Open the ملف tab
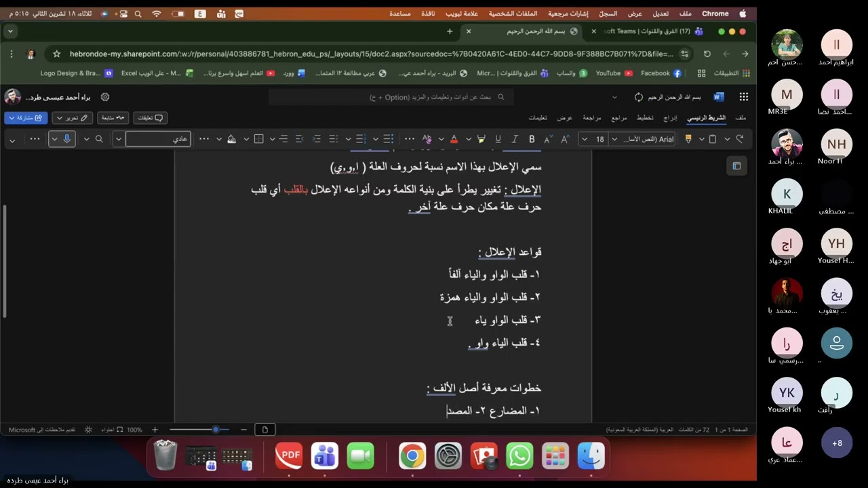This screenshot has width=868, height=488. click(741, 118)
